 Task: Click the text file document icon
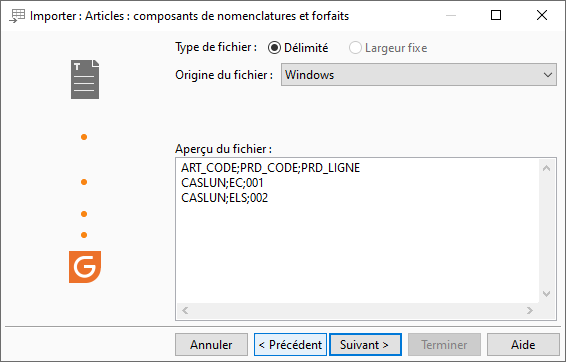tap(85, 79)
